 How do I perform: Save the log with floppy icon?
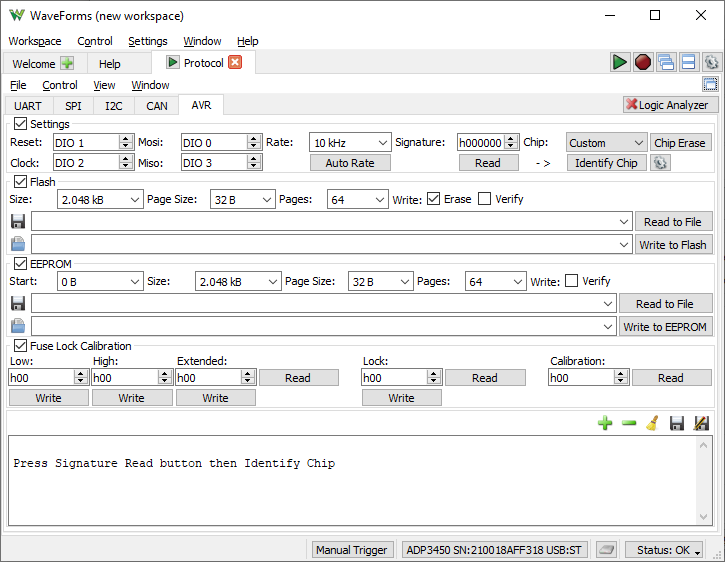coord(677,423)
